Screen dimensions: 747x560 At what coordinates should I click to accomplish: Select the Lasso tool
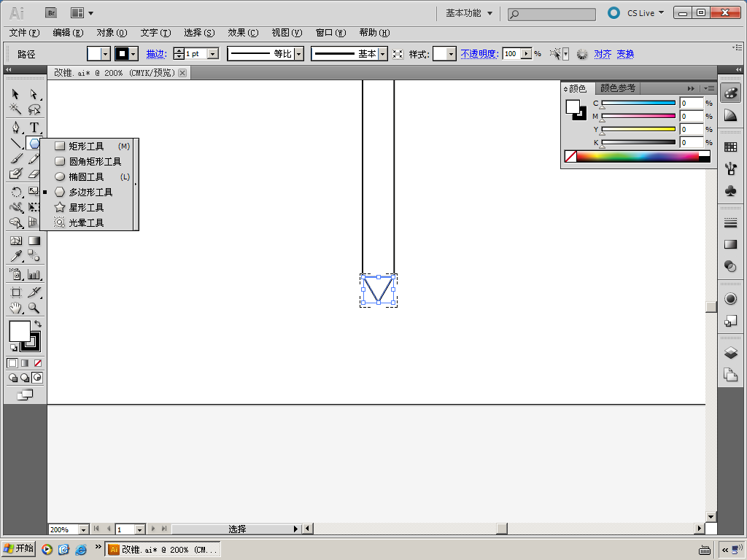point(34,109)
